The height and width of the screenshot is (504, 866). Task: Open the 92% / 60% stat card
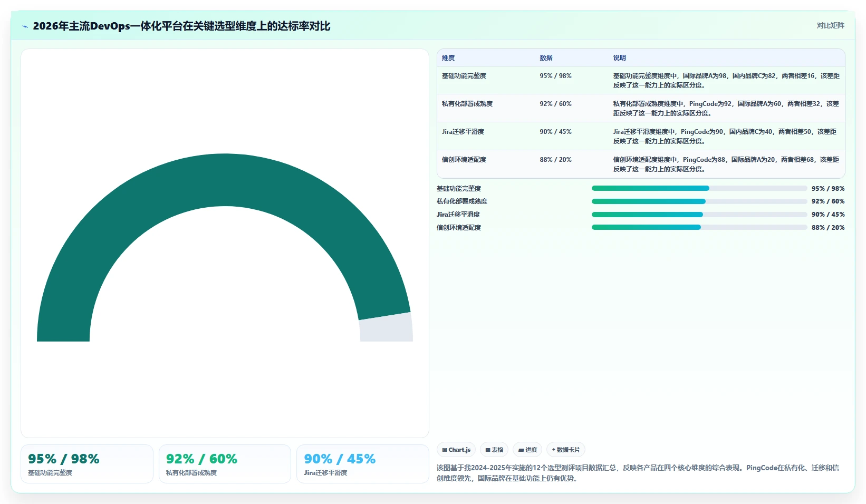coord(225,464)
